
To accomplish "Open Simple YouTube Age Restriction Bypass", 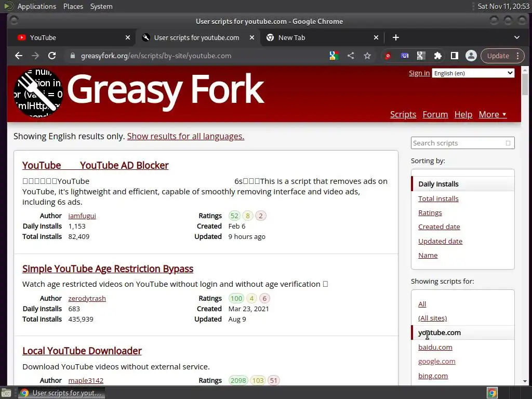I will tap(108, 269).
